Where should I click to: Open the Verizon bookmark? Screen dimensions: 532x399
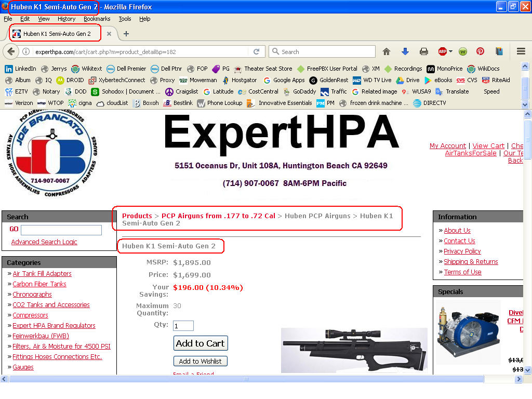(19, 103)
